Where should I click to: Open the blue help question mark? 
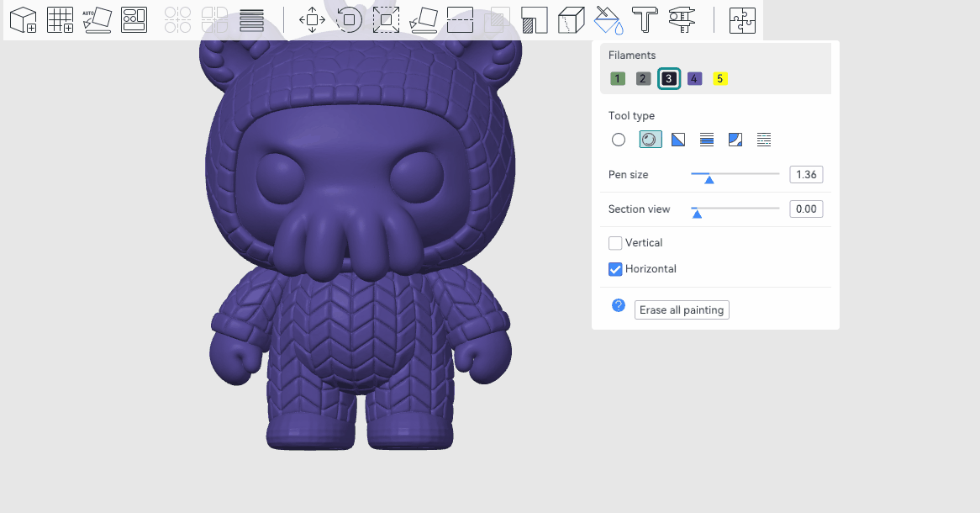tap(618, 305)
